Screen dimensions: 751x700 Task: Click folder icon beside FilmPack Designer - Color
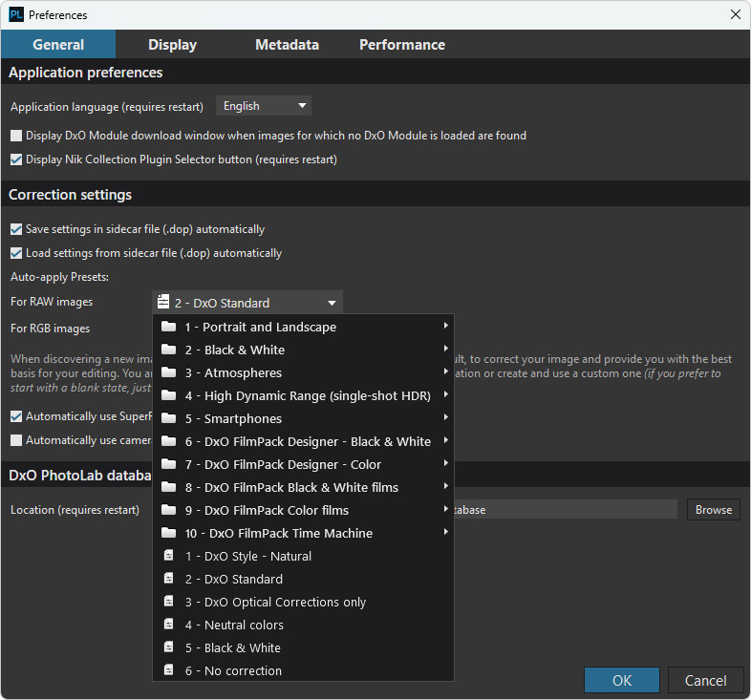168,464
